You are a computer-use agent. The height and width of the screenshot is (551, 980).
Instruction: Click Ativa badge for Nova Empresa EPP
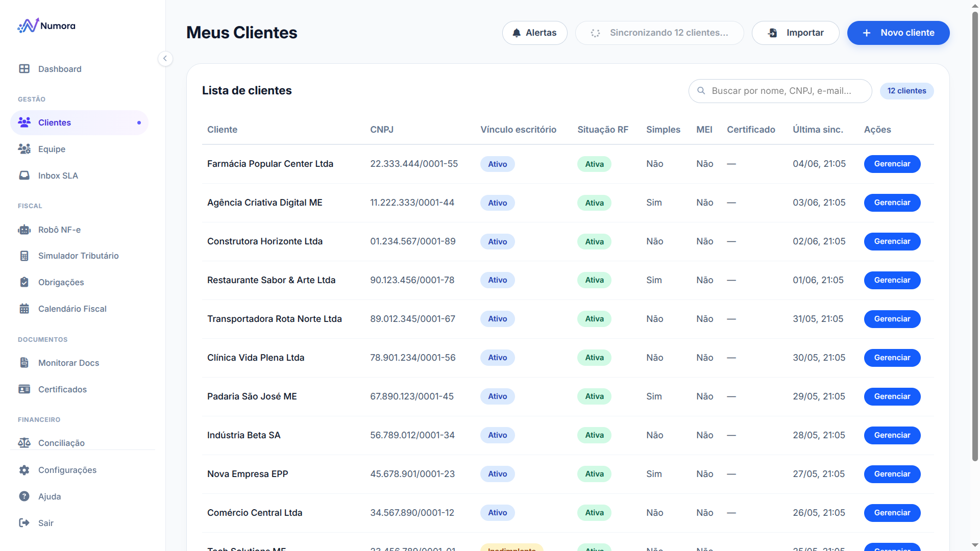pyautogui.click(x=594, y=474)
